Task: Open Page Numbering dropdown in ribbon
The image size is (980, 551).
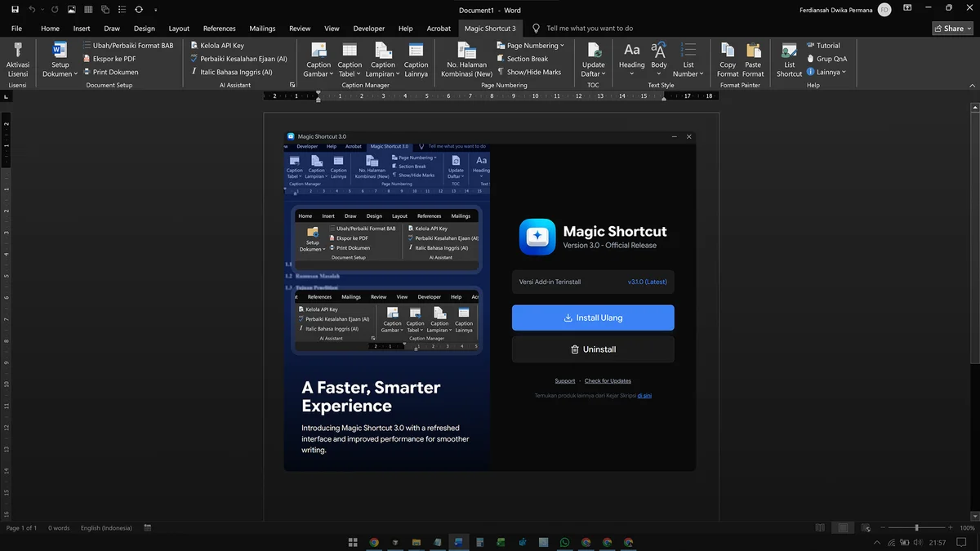Action: 530,46
